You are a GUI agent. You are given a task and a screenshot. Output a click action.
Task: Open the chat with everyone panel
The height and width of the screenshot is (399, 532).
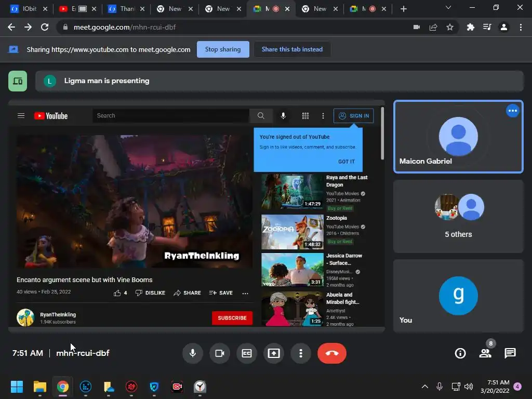[510, 353]
